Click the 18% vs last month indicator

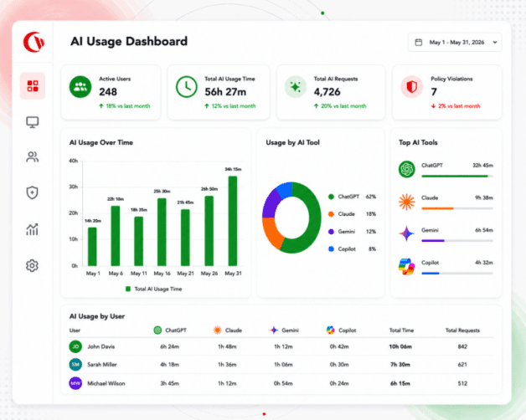[x=125, y=106]
